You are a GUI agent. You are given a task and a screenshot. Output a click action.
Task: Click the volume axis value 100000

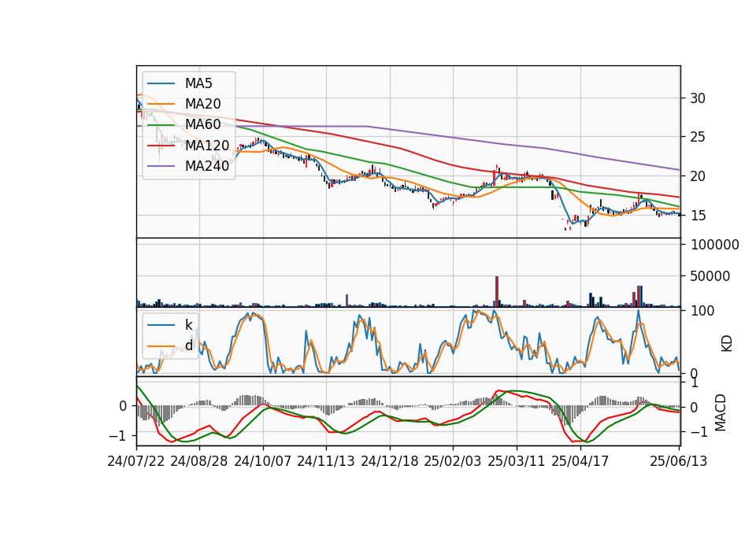click(714, 245)
